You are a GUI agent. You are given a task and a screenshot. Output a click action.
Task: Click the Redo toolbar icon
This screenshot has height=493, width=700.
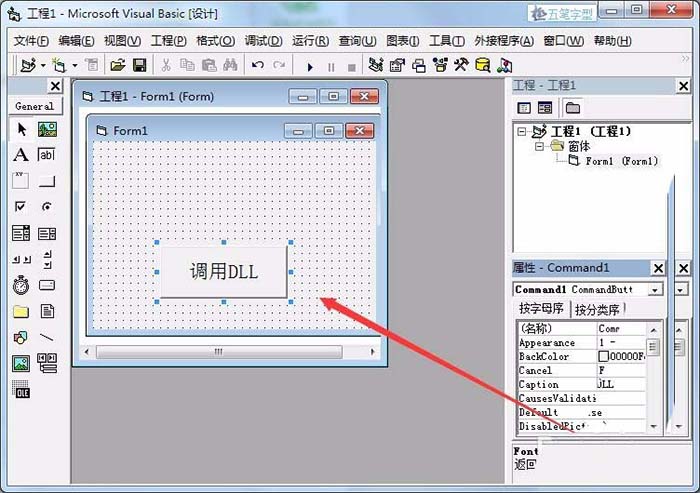click(279, 66)
